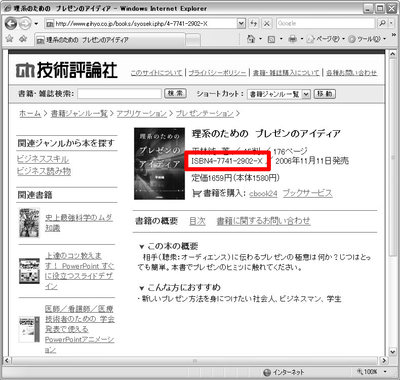Image resolution: width=400 pixels, height=380 pixels.
Task: Click the shopping cart icon
Action: tap(197, 193)
